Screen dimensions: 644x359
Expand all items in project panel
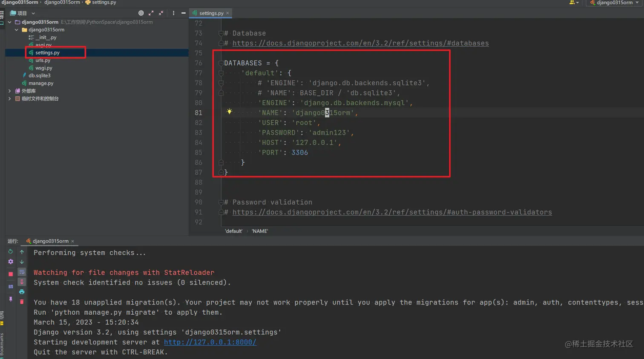tap(151, 13)
